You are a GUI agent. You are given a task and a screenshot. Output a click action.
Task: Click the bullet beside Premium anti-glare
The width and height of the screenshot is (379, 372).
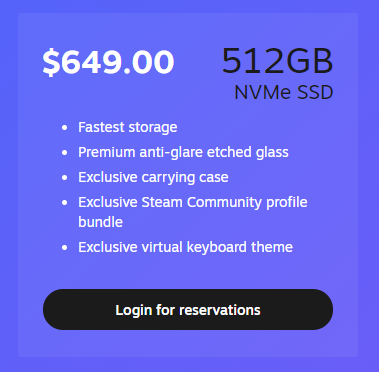[x=65, y=153]
